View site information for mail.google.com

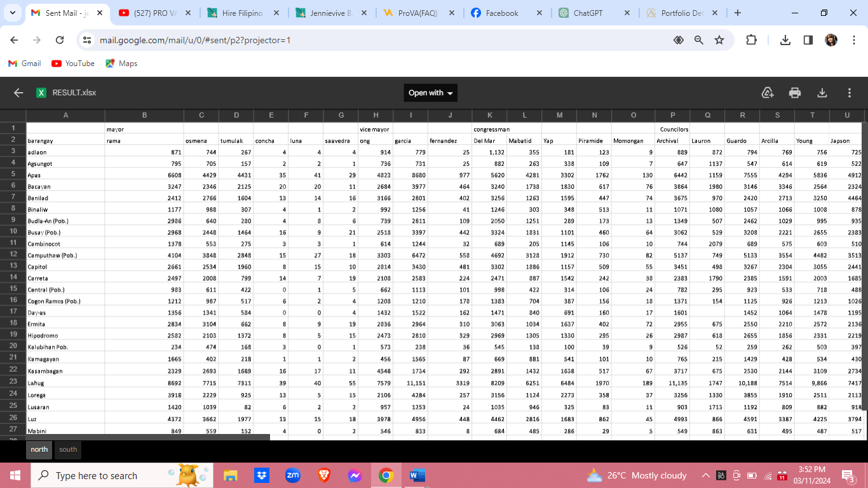point(88,40)
